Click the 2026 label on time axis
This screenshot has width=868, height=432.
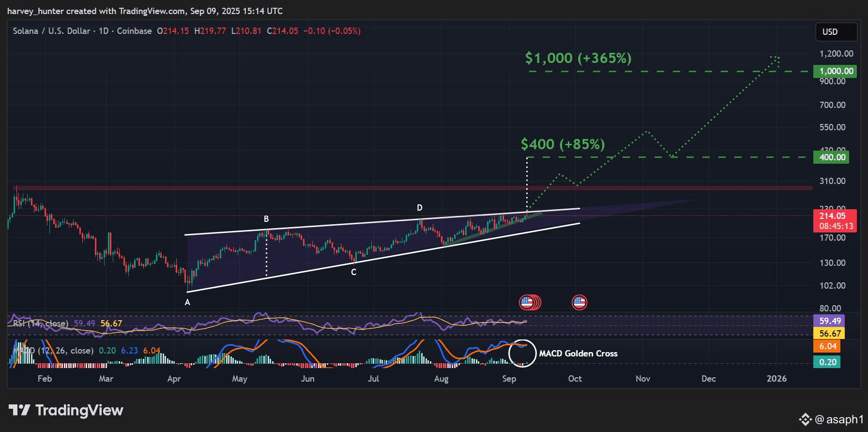[x=777, y=379]
